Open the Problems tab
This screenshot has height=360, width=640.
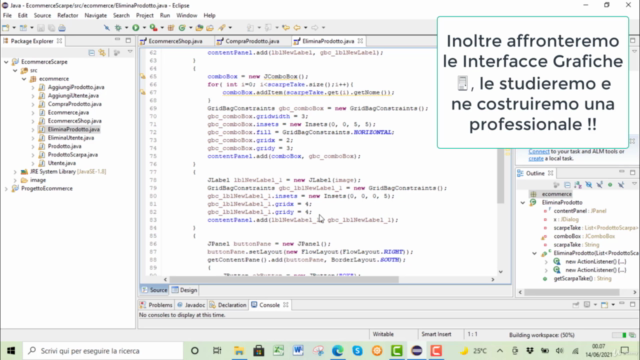(157, 305)
